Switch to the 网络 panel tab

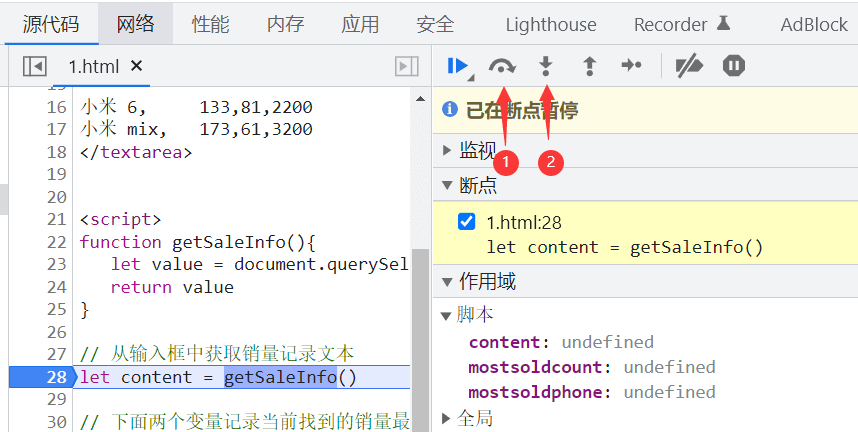135,24
